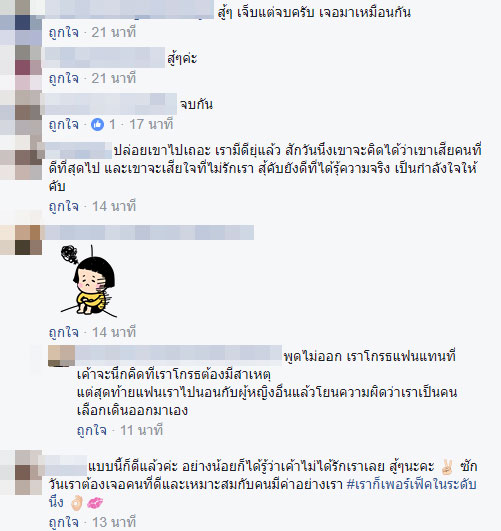Click the blue thumbs-up reaction icon

(x=98, y=125)
